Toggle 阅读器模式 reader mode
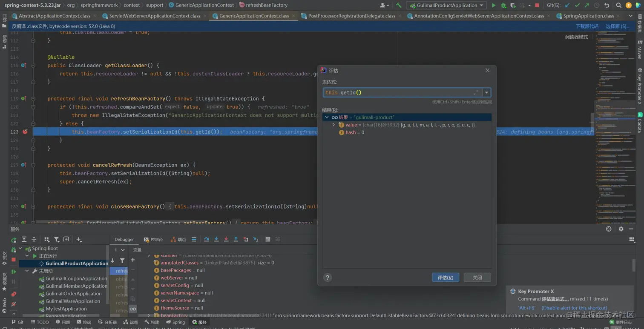This screenshot has height=329, width=644. (576, 37)
